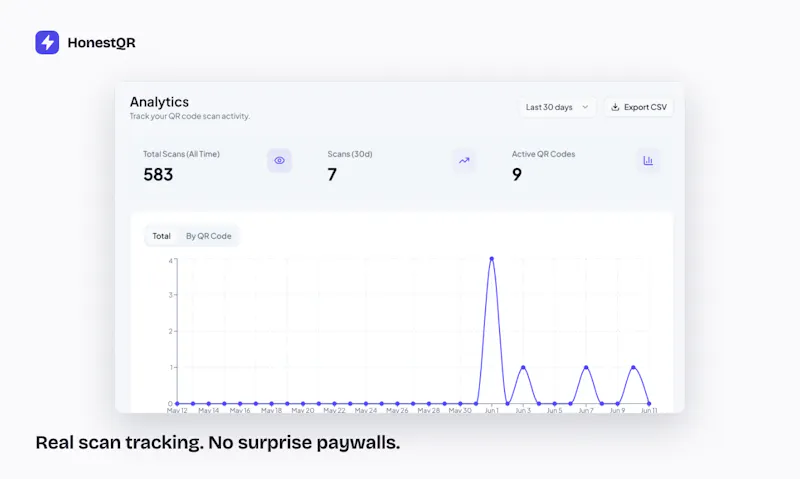The height and width of the screenshot is (479, 800).
Task: Switch to the By QR Code tab
Action: tap(209, 236)
